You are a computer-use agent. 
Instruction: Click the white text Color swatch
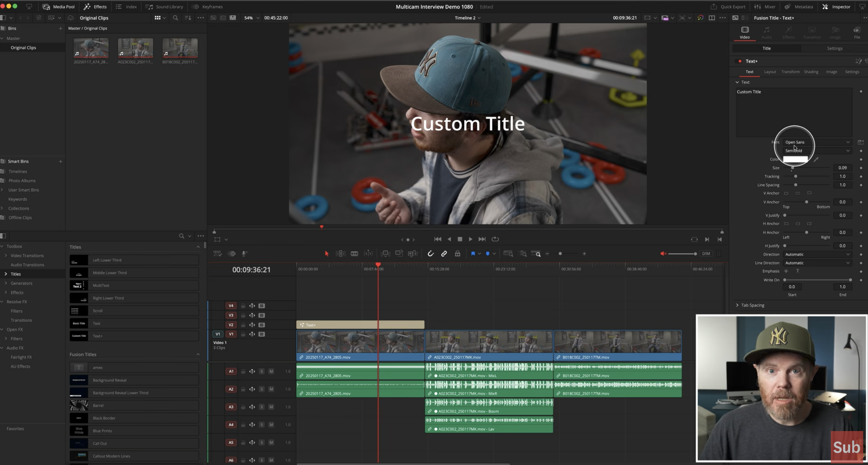tap(795, 159)
